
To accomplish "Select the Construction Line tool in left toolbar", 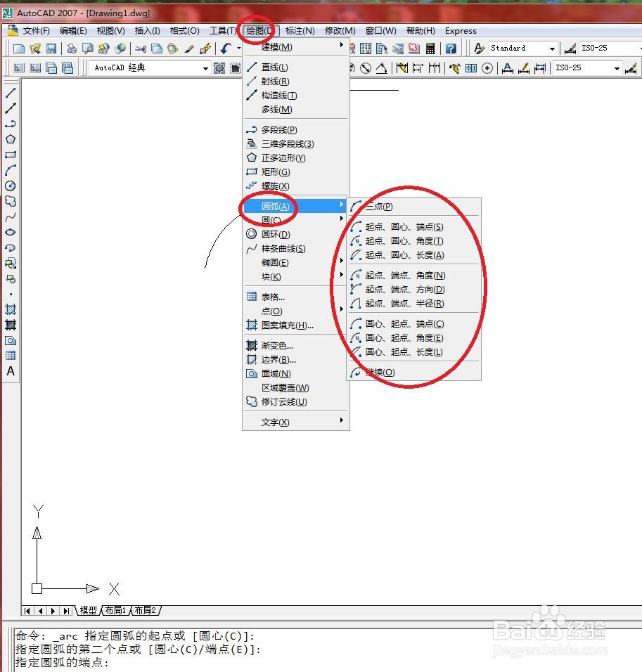I will [11, 108].
